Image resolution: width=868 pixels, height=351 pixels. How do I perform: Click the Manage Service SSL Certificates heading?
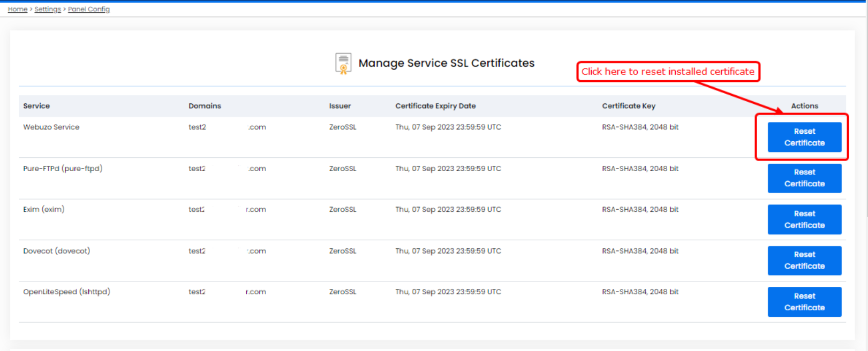446,63
